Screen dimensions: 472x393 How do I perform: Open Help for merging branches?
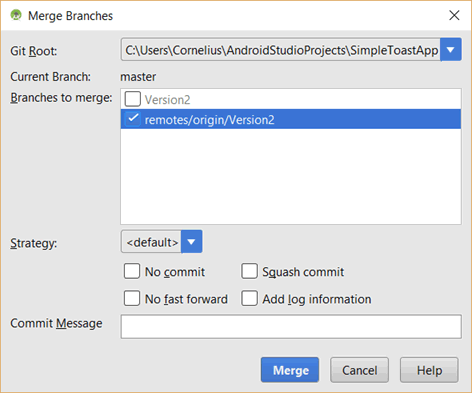point(429,370)
